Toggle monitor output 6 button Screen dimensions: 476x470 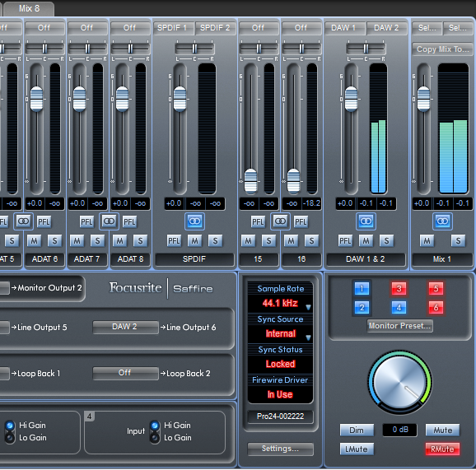click(x=436, y=308)
